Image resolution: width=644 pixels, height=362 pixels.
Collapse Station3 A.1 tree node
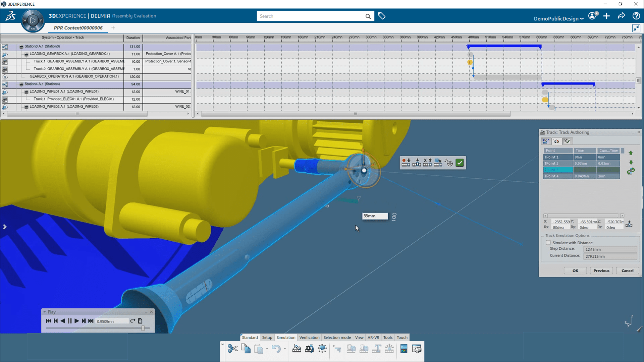[x=21, y=47]
